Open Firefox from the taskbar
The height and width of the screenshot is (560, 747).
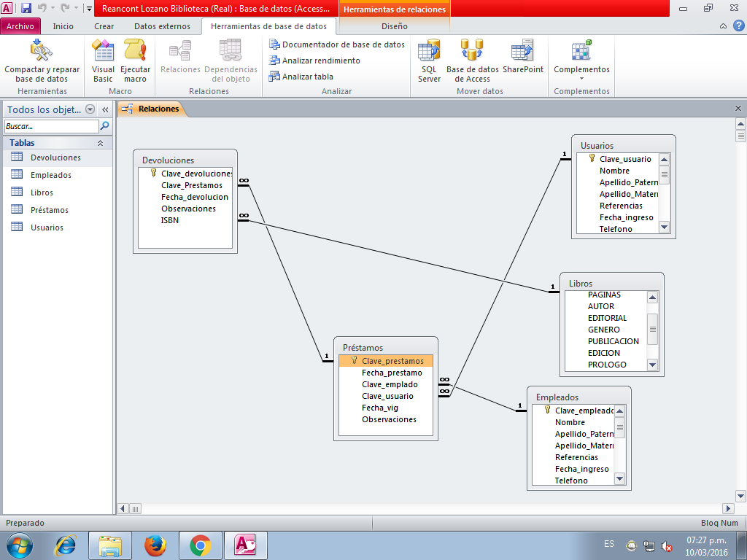[x=155, y=545]
